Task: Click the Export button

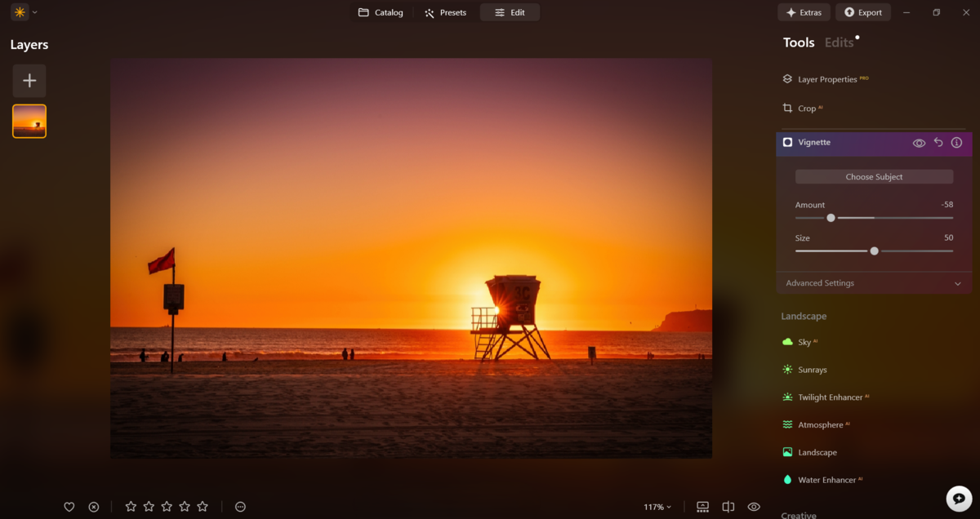Action: click(862, 12)
